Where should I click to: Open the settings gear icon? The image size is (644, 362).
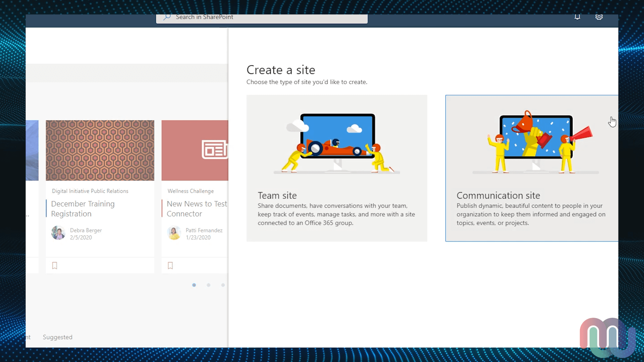(599, 17)
